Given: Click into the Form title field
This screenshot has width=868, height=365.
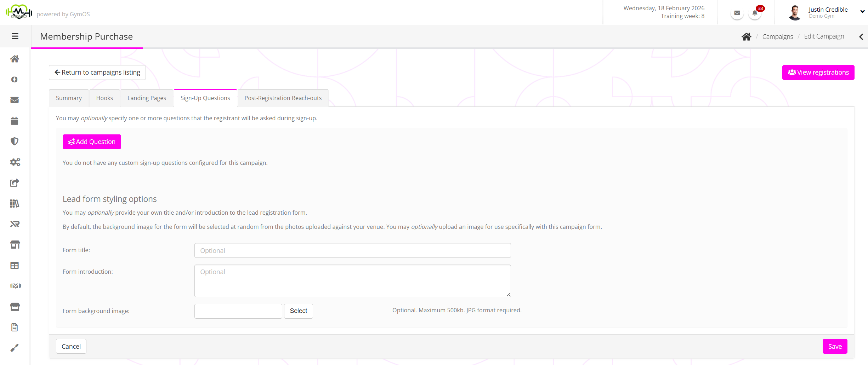Looking at the screenshot, I should pos(352,250).
